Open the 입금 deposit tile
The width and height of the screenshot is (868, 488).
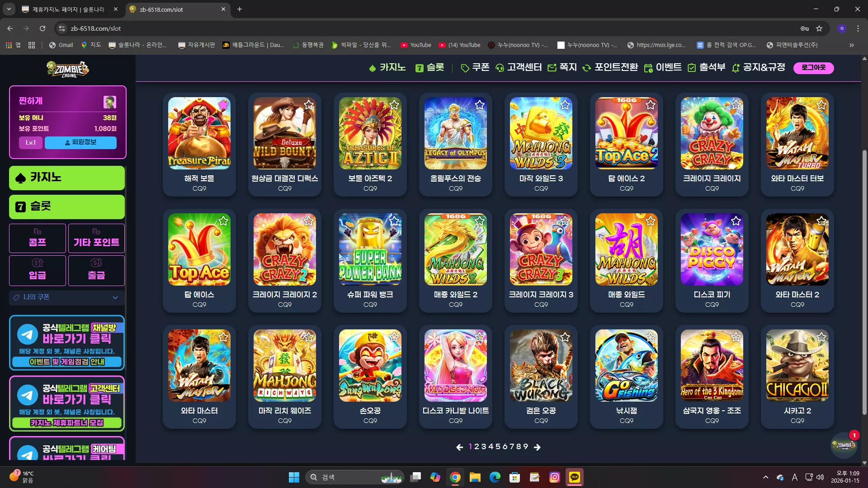pyautogui.click(x=38, y=270)
